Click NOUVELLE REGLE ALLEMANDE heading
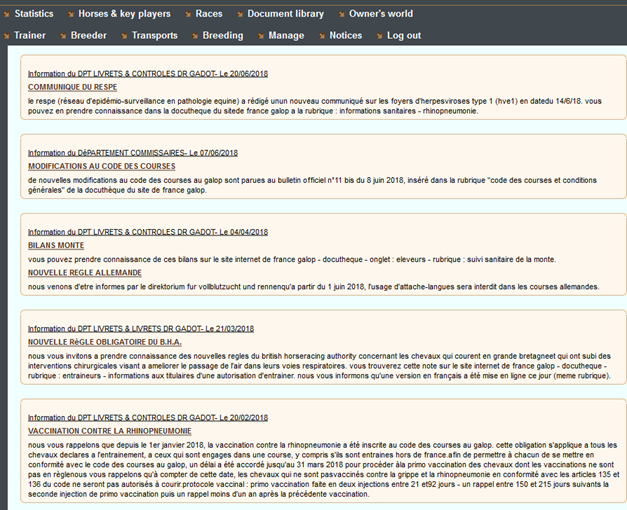 pyautogui.click(x=83, y=272)
